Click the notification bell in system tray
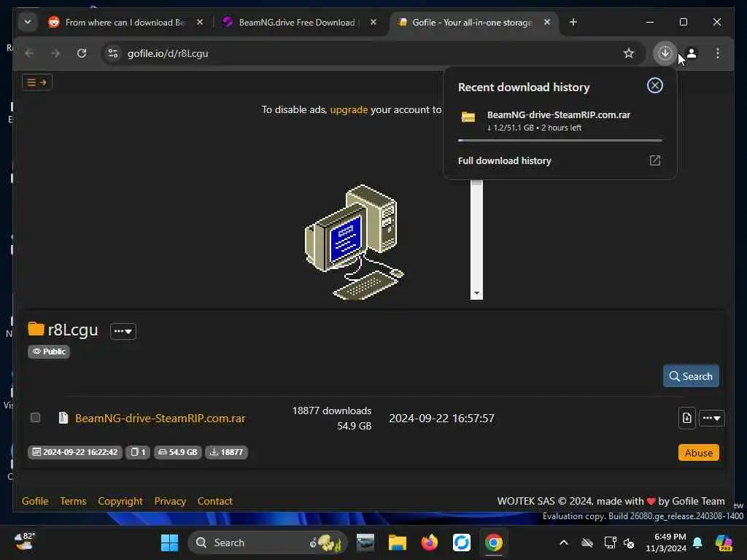 coord(697,542)
